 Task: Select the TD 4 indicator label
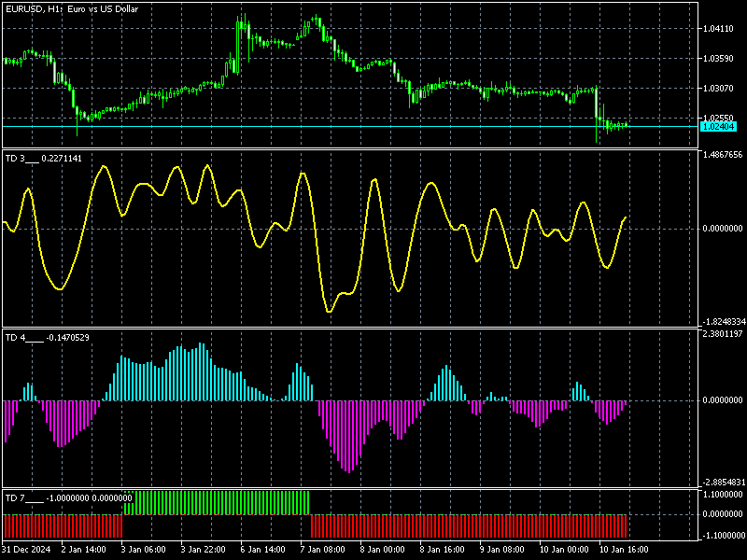(48, 338)
